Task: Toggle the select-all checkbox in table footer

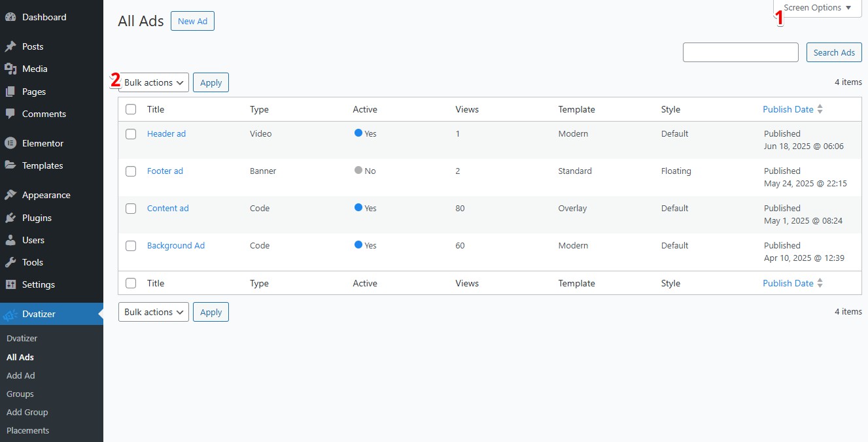Action: pyautogui.click(x=131, y=283)
